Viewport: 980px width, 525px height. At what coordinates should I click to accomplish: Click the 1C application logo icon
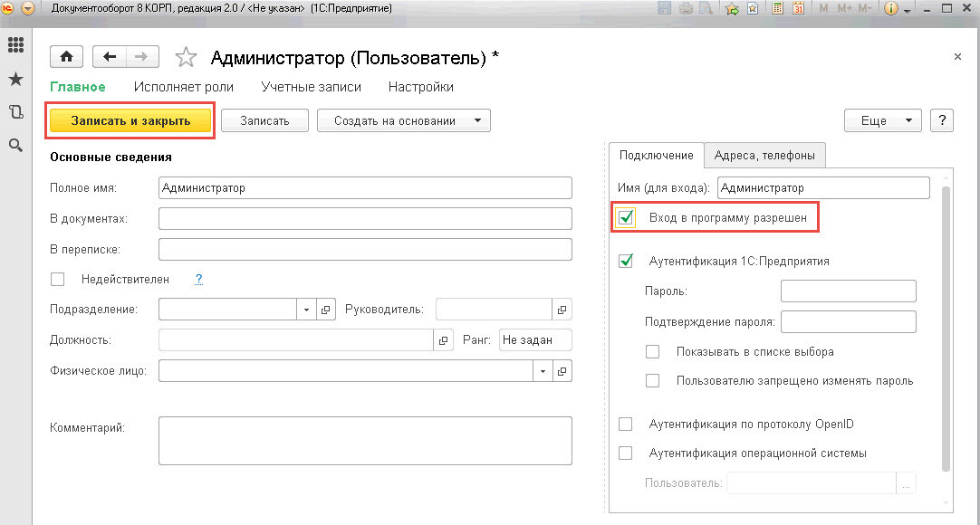[7, 9]
